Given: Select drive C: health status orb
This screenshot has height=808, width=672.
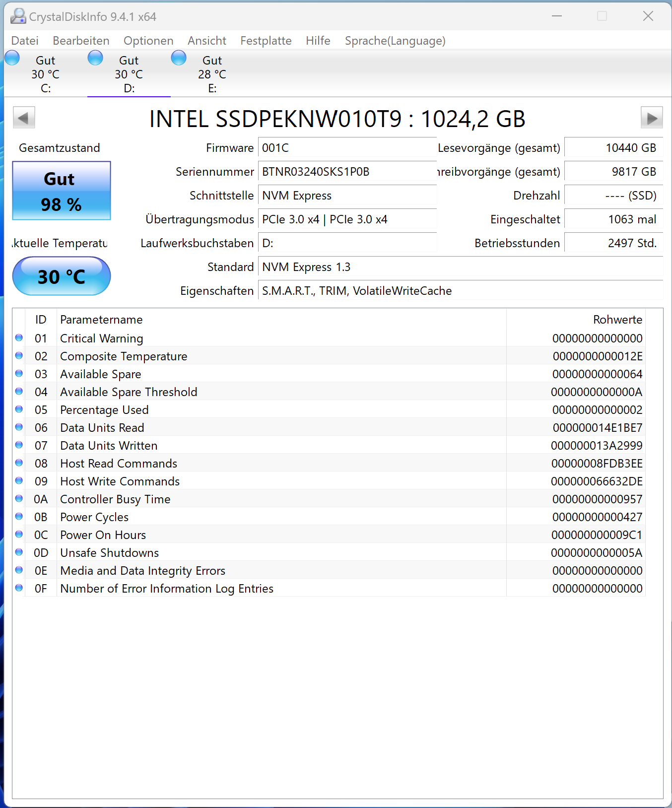Looking at the screenshot, I should coord(12,58).
